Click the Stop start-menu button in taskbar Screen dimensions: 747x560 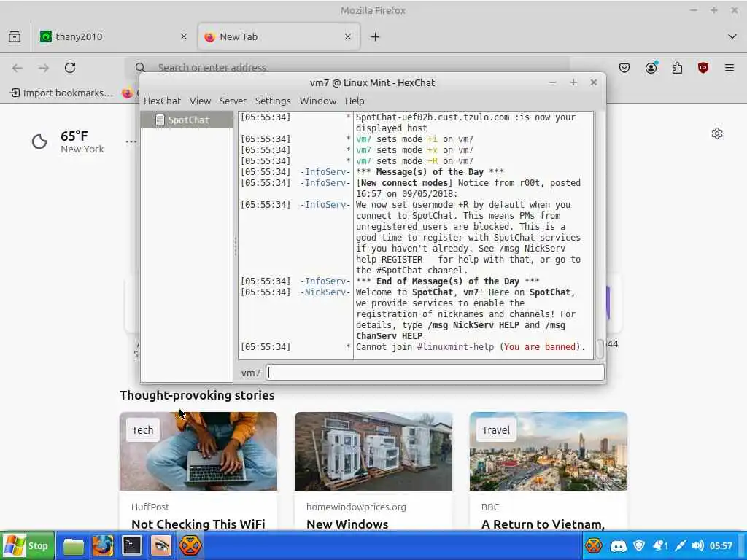(x=27, y=545)
